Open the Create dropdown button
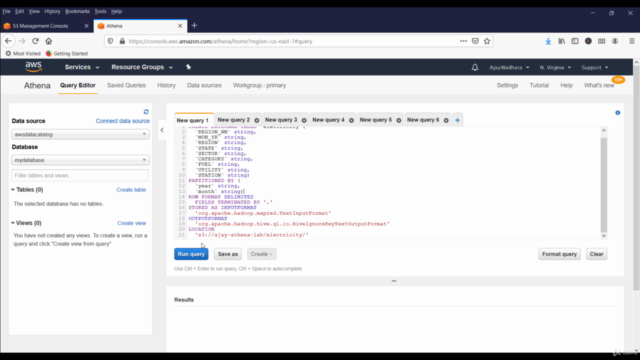This screenshot has height=360, width=640. tap(262, 254)
